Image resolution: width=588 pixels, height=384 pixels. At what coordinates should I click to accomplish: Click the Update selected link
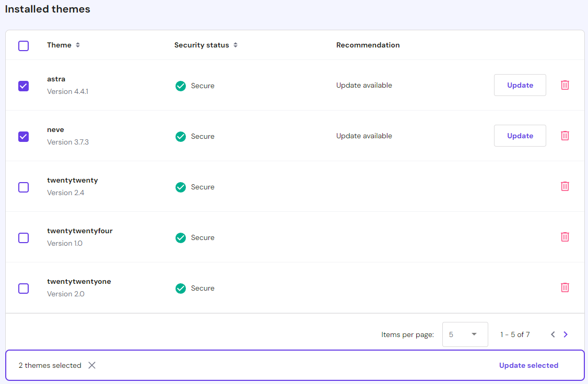coord(528,365)
